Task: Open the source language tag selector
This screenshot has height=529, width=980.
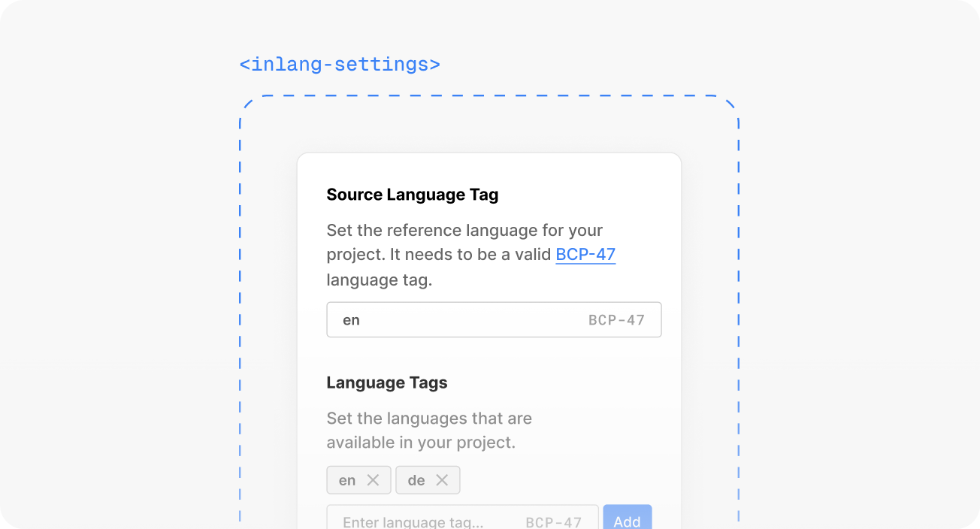Action: [x=494, y=319]
